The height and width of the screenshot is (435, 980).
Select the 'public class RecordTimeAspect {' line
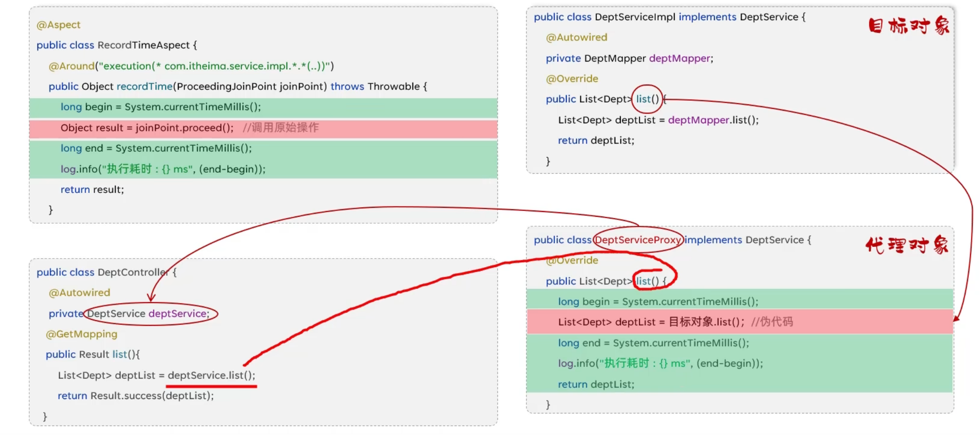click(117, 45)
